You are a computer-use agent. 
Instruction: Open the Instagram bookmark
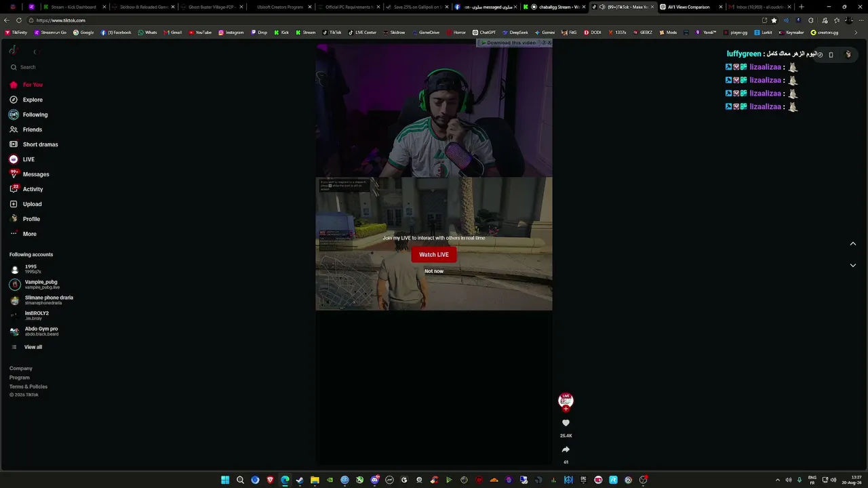[231, 33]
